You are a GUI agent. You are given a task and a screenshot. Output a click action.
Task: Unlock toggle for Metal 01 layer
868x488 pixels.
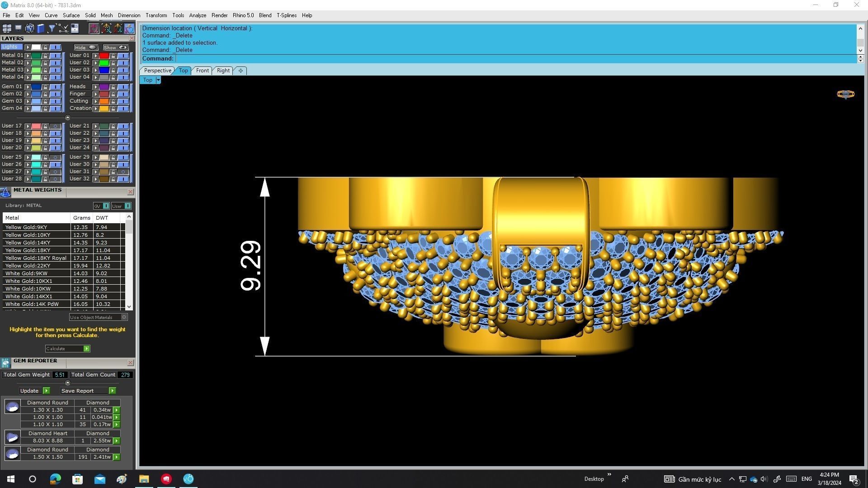tap(45, 56)
